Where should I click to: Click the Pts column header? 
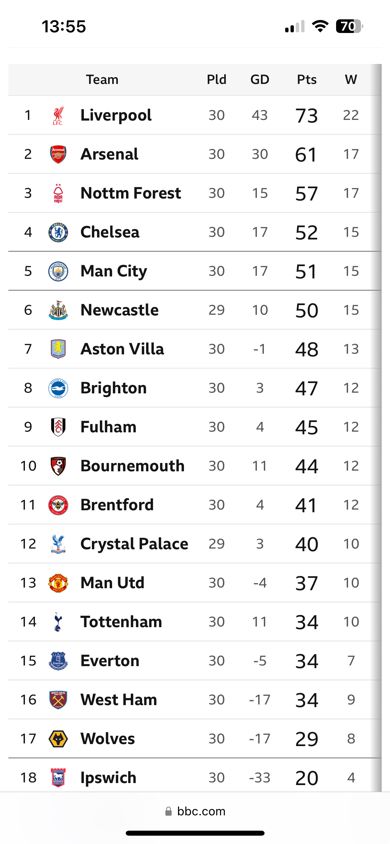307,80
